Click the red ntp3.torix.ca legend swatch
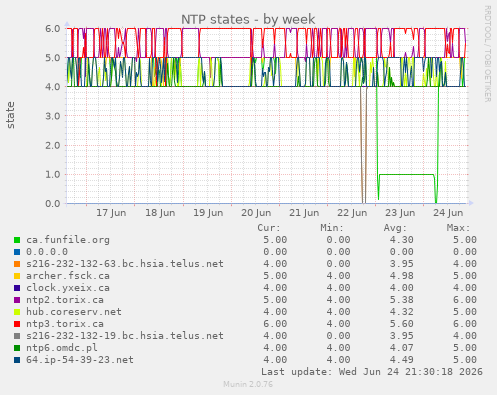Viewport: 497px width, 395px height. (17, 324)
